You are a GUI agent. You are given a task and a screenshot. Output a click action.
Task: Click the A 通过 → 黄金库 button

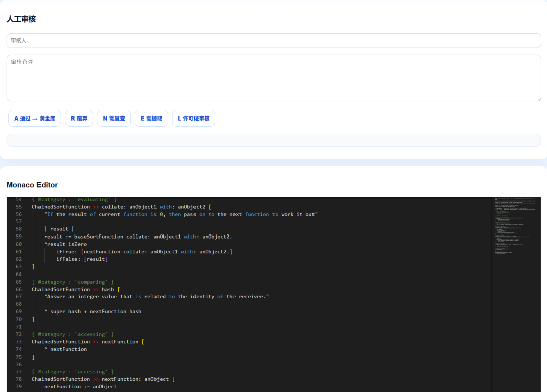[x=34, y=119]
